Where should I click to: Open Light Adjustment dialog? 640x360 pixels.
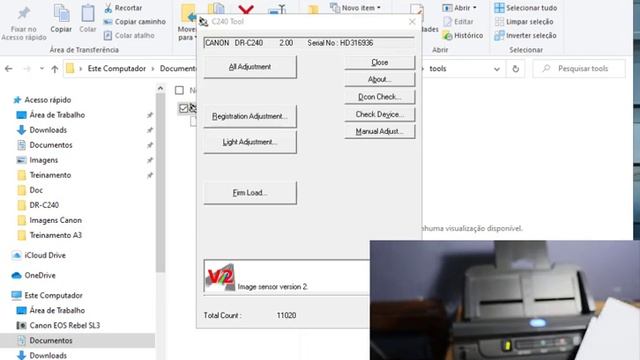point(250,142)
